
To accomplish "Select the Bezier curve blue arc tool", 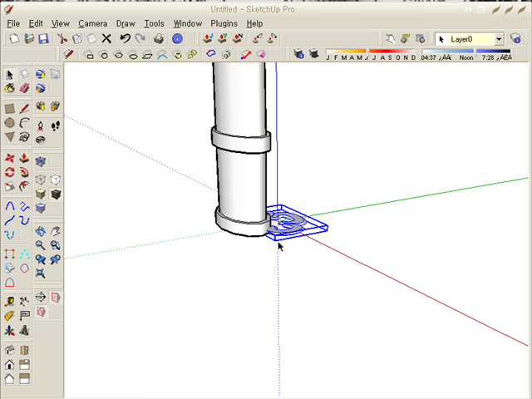I will tap(9, 206).
